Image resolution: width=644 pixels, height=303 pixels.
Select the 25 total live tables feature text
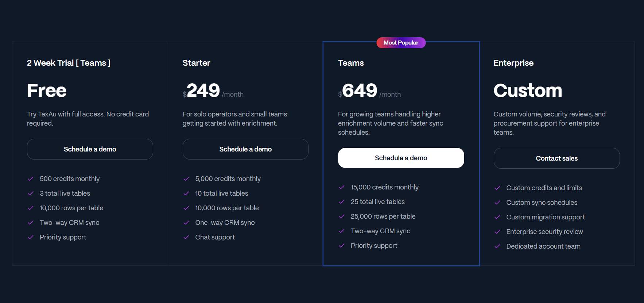pyautogui.click(x=377, y=202)
